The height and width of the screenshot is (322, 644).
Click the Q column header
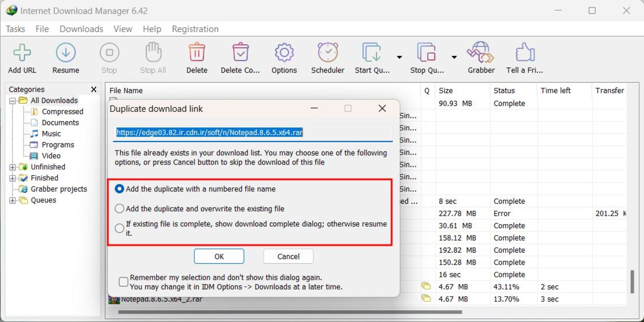pyautogui.click(x=427, y=90)
